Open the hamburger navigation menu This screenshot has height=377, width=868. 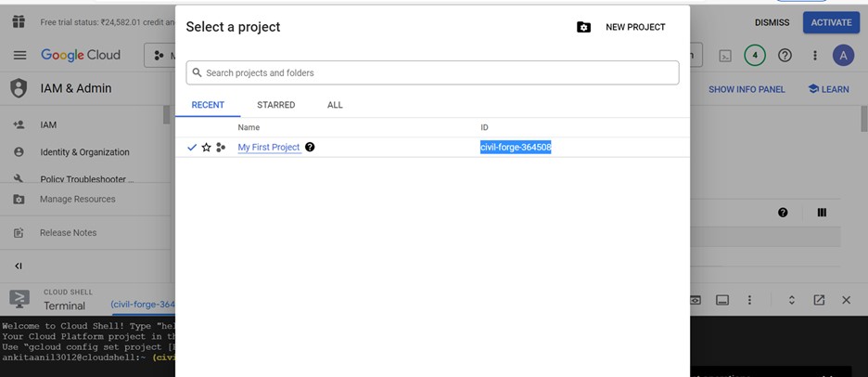(x=19, y=56)
